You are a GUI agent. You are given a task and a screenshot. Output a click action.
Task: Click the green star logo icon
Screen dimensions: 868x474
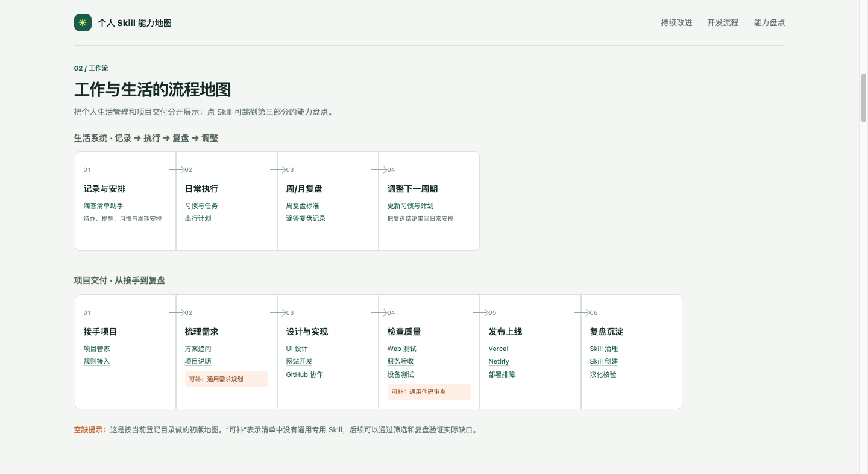tap(83, 23)
